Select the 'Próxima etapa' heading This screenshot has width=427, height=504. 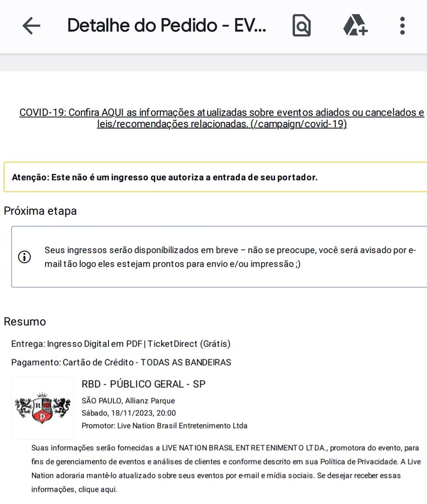pos(40,211)
